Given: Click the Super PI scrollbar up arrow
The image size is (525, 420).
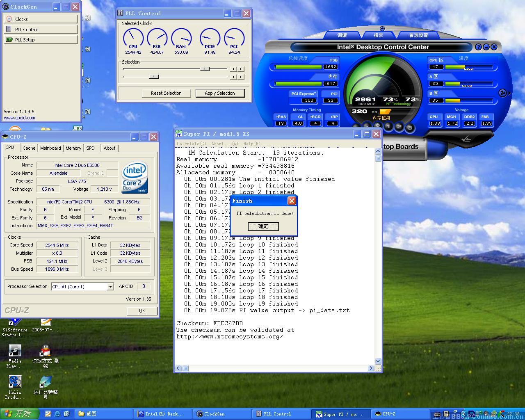Looking at the screenshot, I should pyautogui.click(x=378, y=151).
